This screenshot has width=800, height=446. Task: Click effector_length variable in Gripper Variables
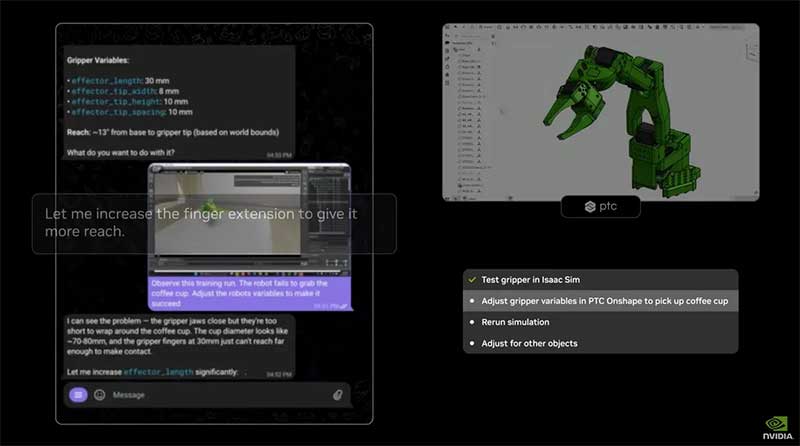coord(107,81)
